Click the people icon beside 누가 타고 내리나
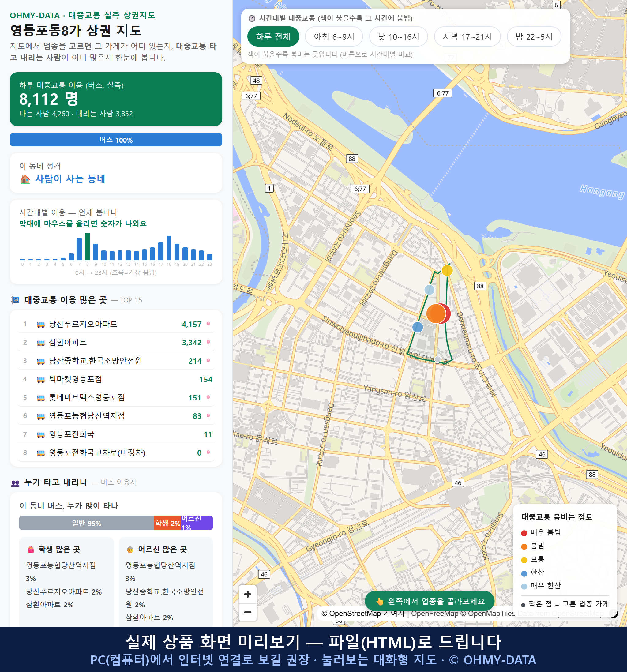 tap(15, 483)
